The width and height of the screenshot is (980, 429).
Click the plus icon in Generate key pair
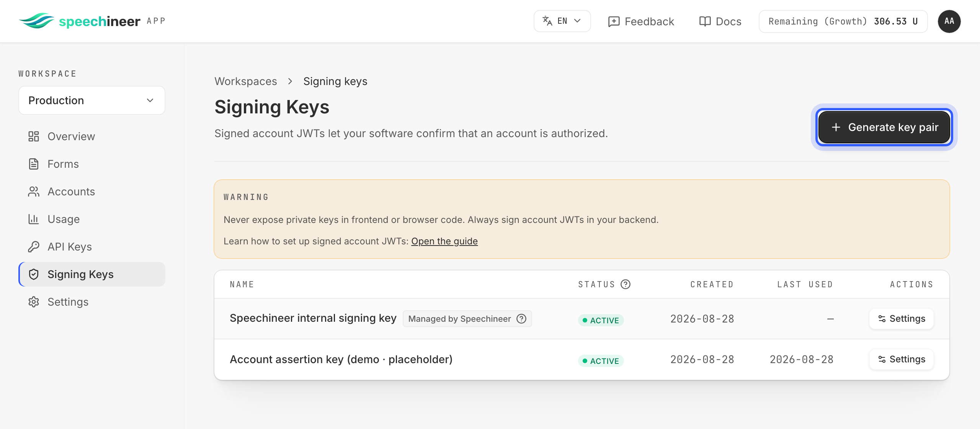pos(836,127)
